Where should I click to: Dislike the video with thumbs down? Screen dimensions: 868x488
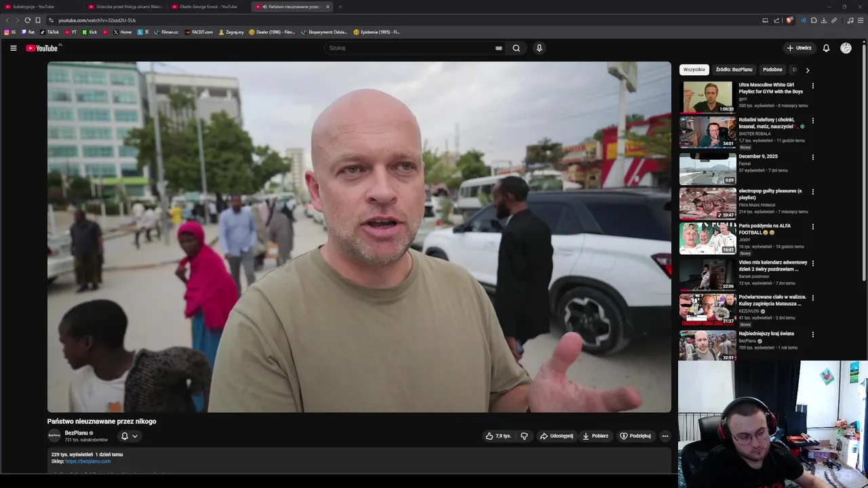[524, 436]
